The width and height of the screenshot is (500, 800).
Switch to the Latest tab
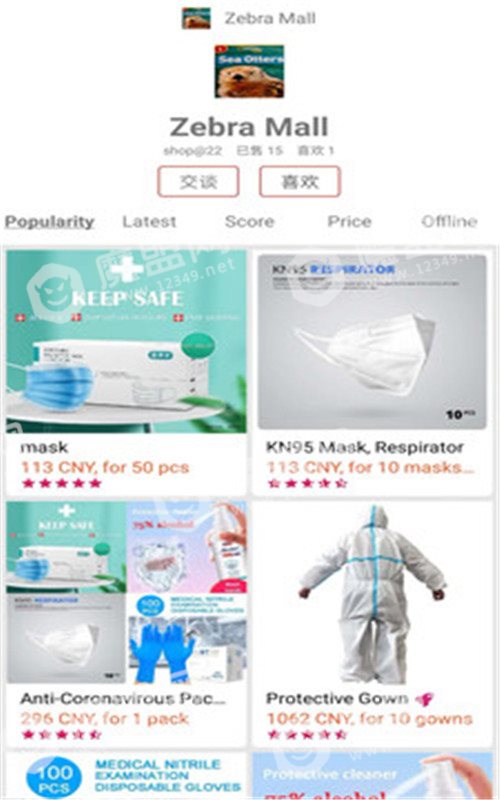(x=149, y=221)
